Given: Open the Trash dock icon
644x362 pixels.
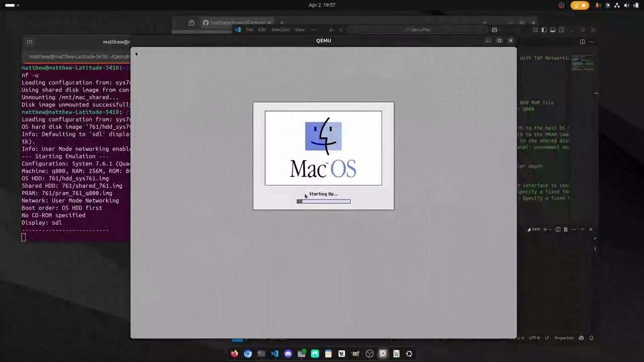Looking at the screenshot, I should click(x=396, y=353).
